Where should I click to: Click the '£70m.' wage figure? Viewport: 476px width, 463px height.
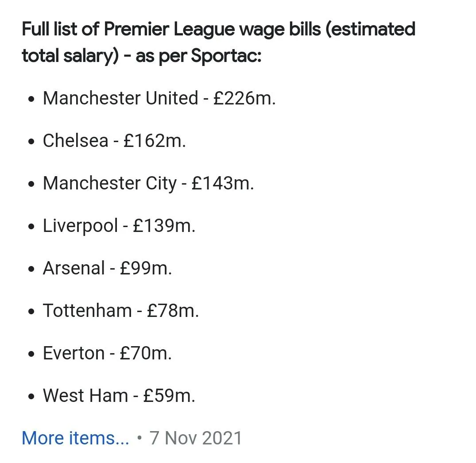click(x=146, y=353)
